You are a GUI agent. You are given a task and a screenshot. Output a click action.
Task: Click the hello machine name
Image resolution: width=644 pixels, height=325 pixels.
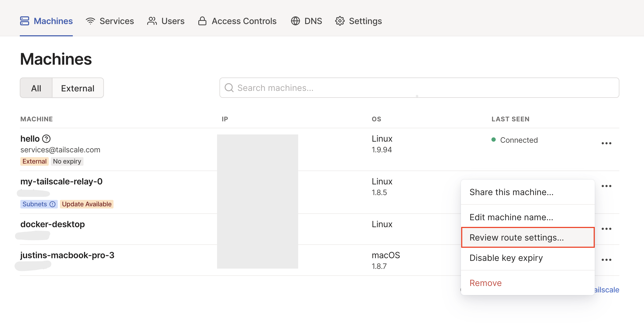(x=30, y=139)
